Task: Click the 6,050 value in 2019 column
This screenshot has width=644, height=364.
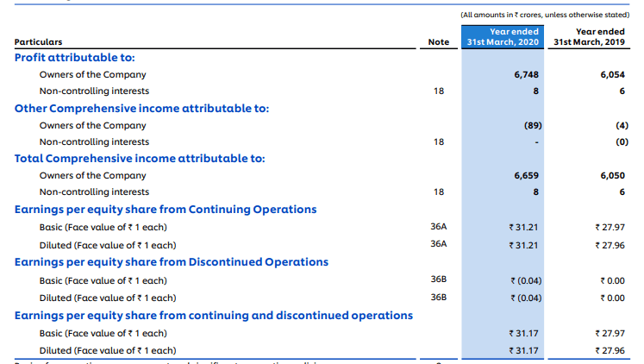Action: tap(611, 176)
